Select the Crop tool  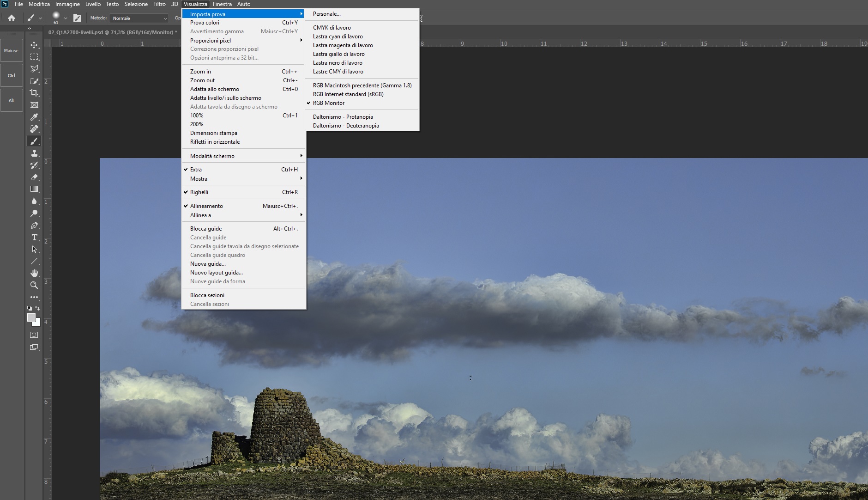click(34, 93)
